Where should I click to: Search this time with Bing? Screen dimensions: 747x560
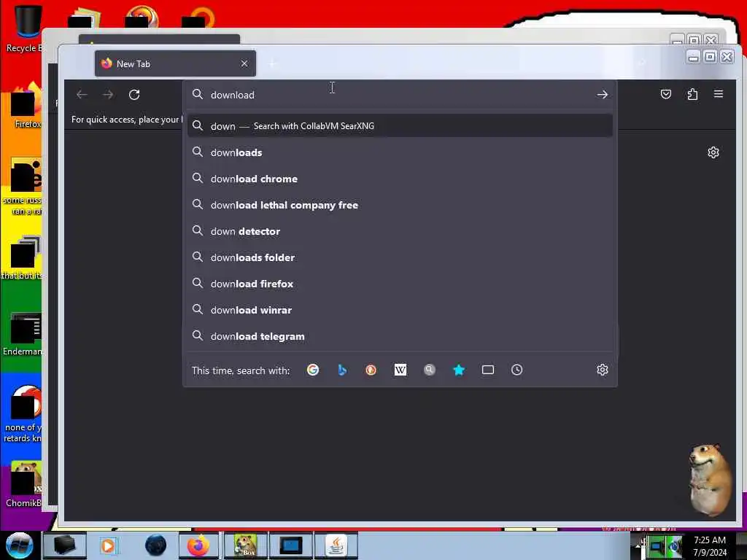click(342, 370)
